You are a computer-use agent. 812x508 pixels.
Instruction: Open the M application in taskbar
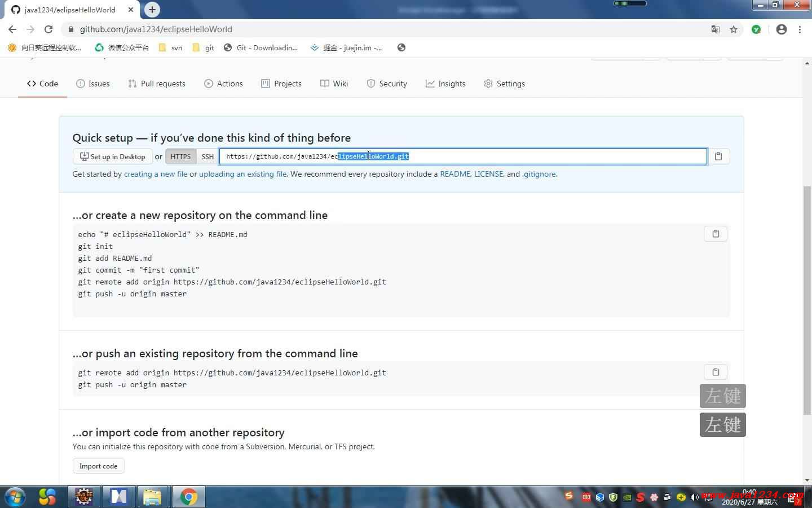(118, 497)
